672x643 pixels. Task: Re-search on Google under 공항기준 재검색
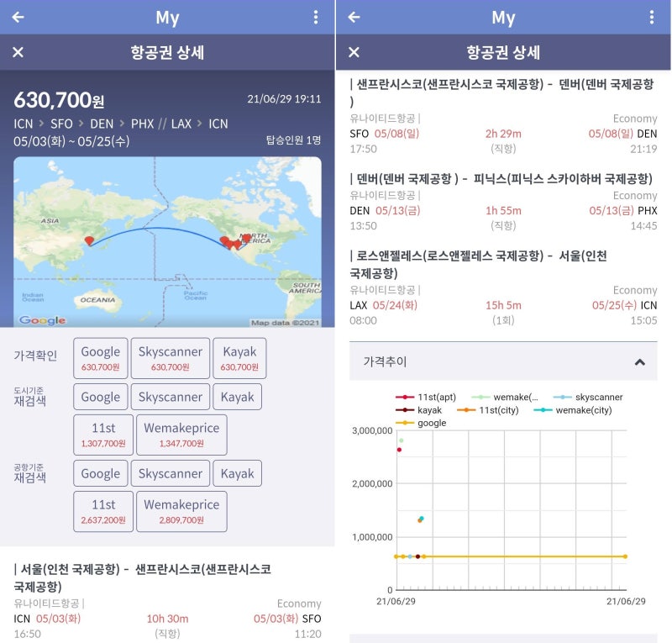[x=101, y=473]
